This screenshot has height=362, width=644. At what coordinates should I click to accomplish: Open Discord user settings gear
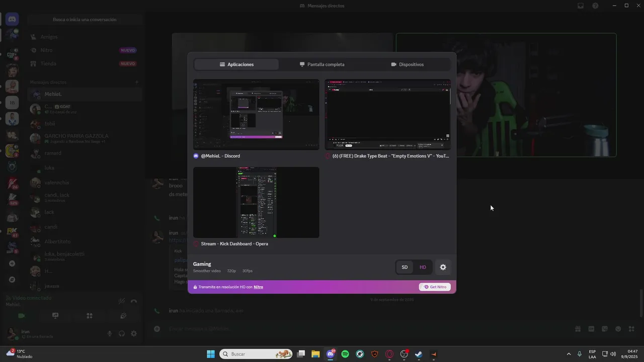point(134,333)
